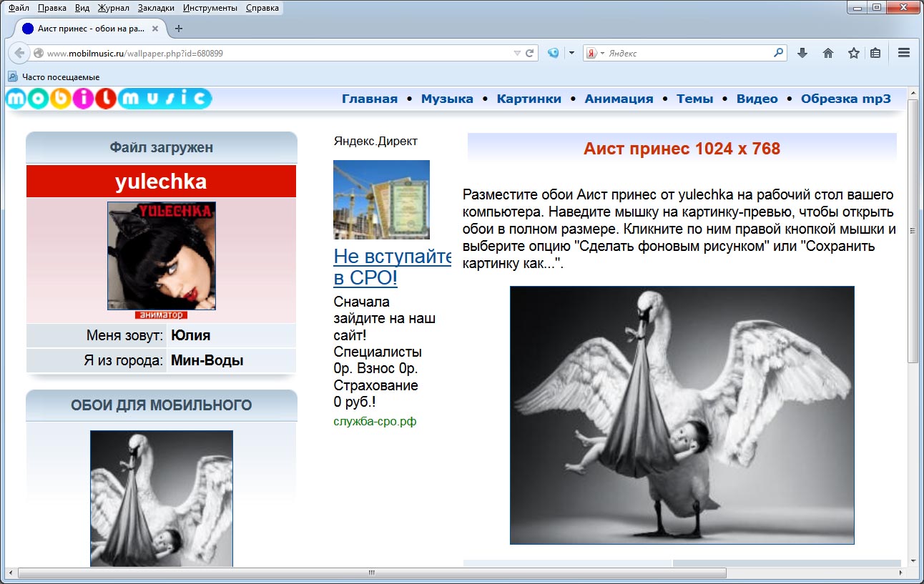This screenshot has width=924, height=584.
Task: Go to the Музыка section link
Action: pyautogui.click(x=447, y=99)
